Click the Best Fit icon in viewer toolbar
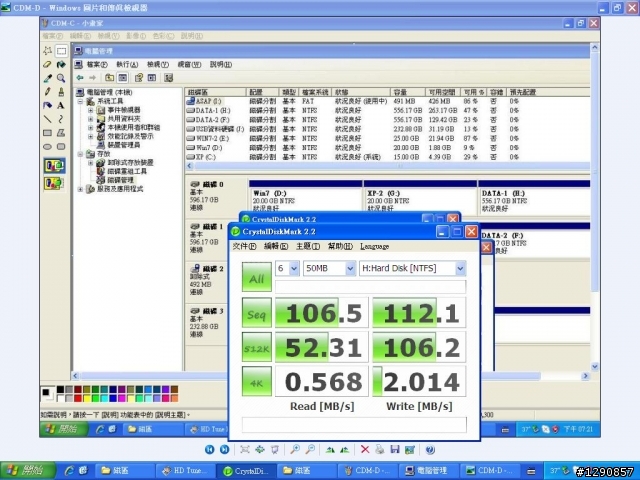This screenshot has height=480, width=640. [245, 449]
